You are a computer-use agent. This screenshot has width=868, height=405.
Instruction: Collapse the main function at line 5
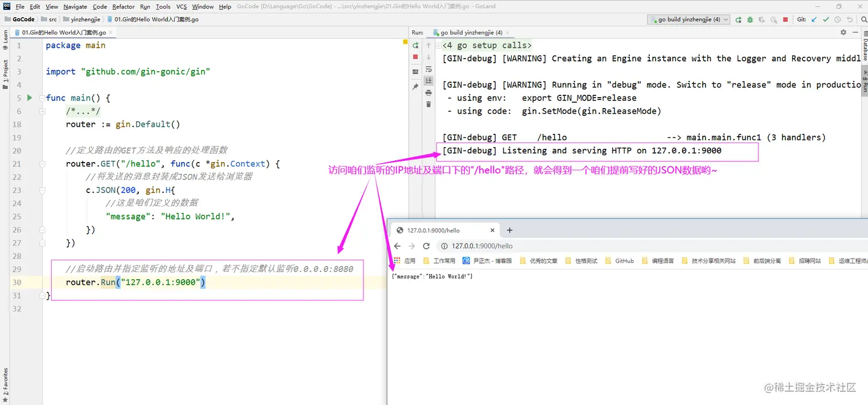[42, 98]
